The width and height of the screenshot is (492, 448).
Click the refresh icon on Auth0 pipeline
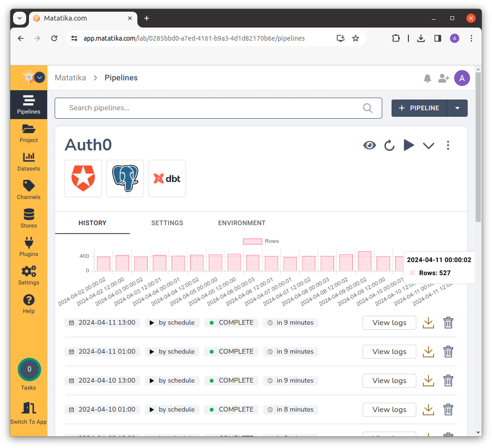[x=389, y=146]
